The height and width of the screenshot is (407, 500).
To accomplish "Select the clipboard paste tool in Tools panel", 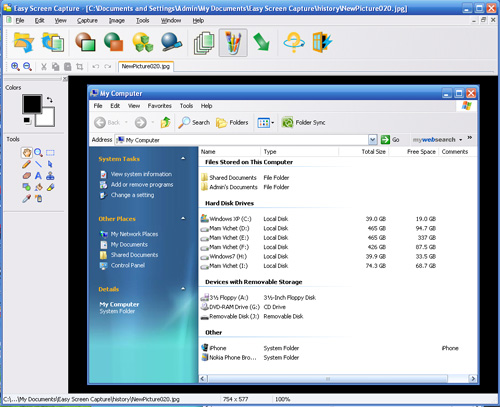I will coord(39,199).
